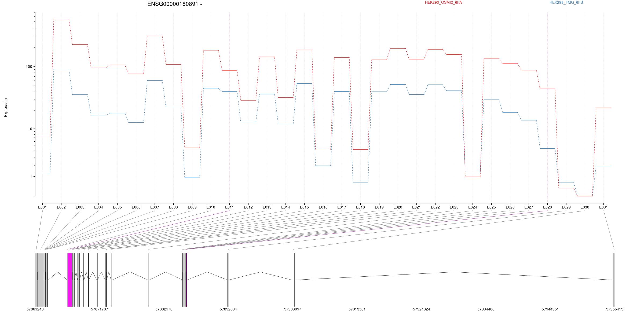Click red expression segment above E007
The width and height of the screenshot is (644, 322).
tap(155, 36)
